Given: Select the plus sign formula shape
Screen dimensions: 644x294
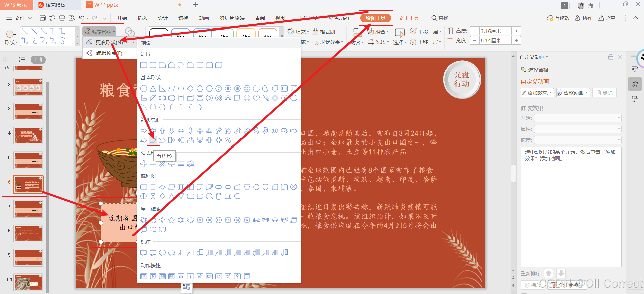Looking at the screenshot, I should pos(144,164).
